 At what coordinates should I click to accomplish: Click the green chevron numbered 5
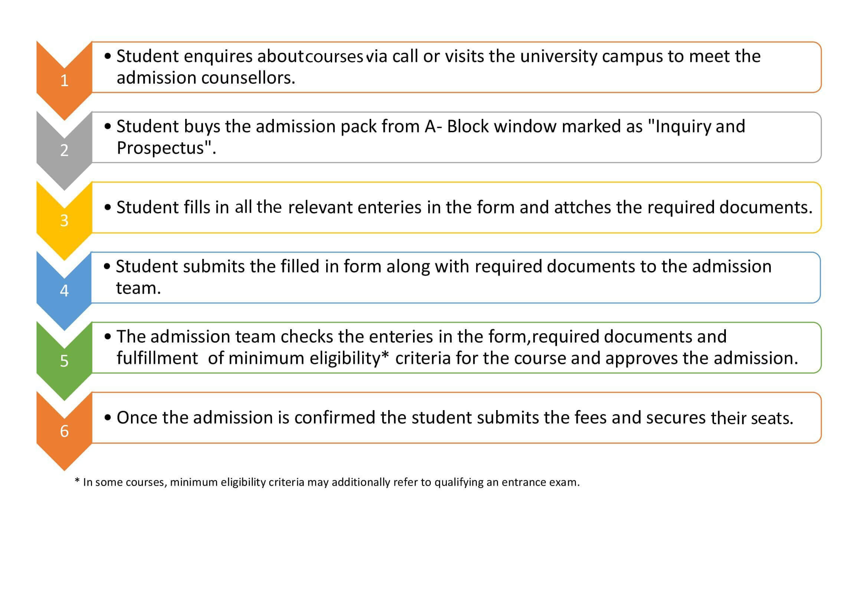point(64,361)
